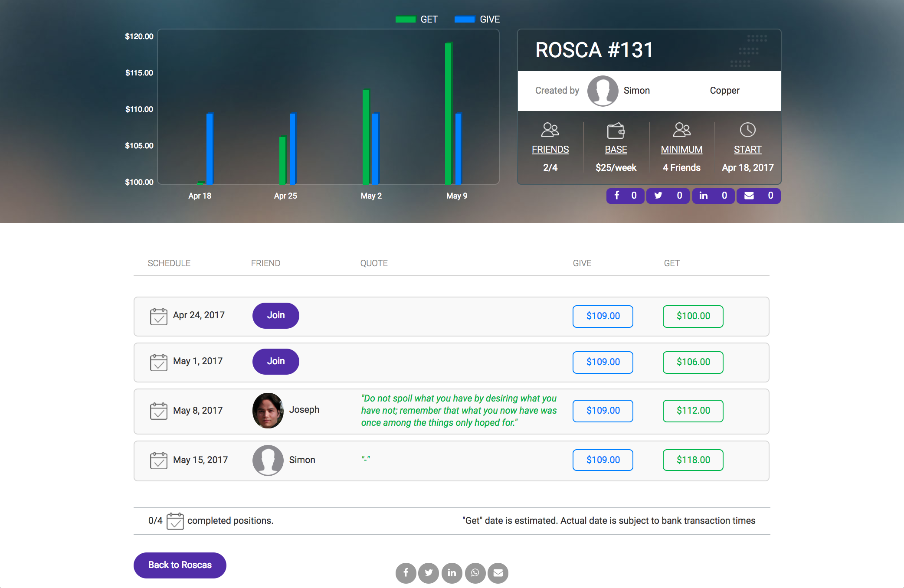The height and width of the screenshot is (588, 904).
Task: Click the wallet icon above BASE
Action: point(616,130)
